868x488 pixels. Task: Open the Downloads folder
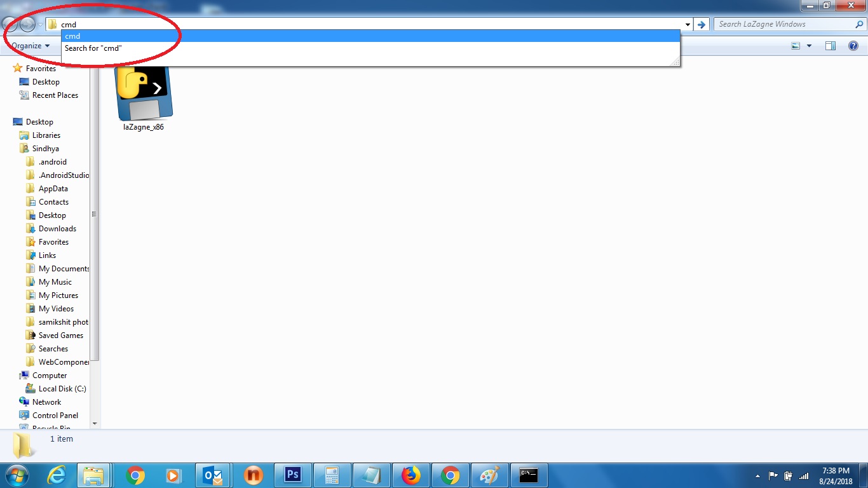click(57, 229)
